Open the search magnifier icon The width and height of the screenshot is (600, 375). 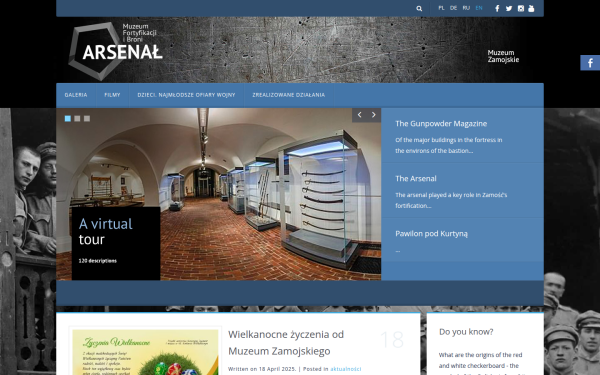tap(419, 8)
